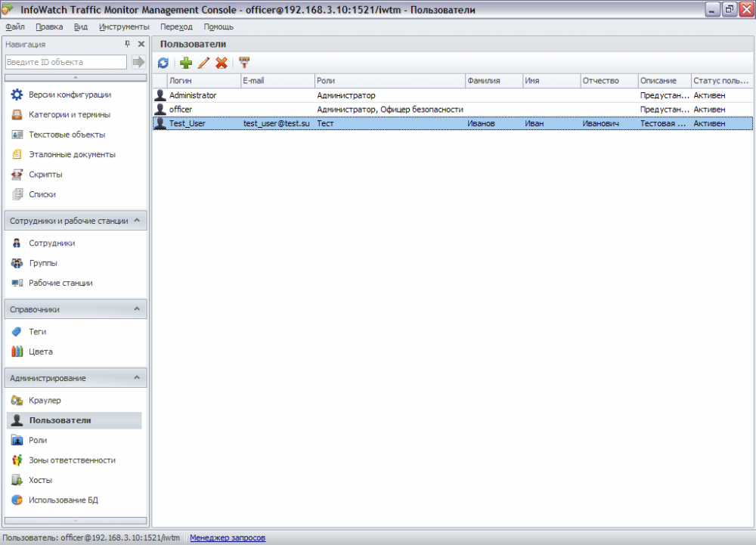Open Текстовые объекты icon
756x545 pixels.
tap(17, 135)
